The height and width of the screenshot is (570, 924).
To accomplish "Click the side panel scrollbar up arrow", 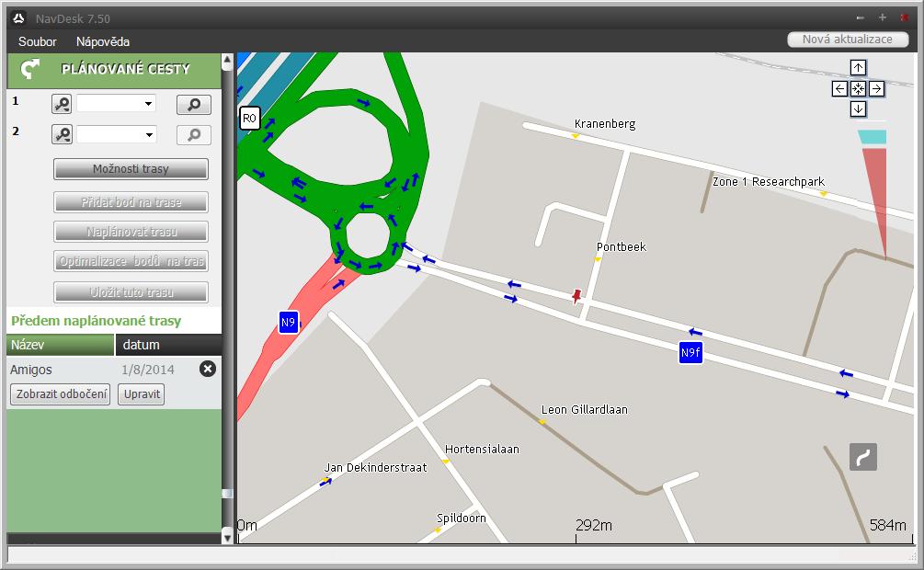I will (x=227, y=60).
